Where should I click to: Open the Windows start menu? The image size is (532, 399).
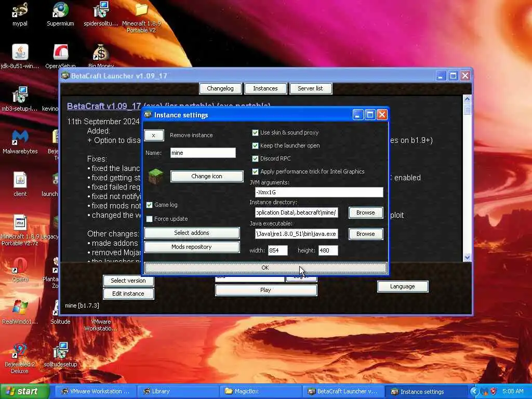(x=24, y=391)
